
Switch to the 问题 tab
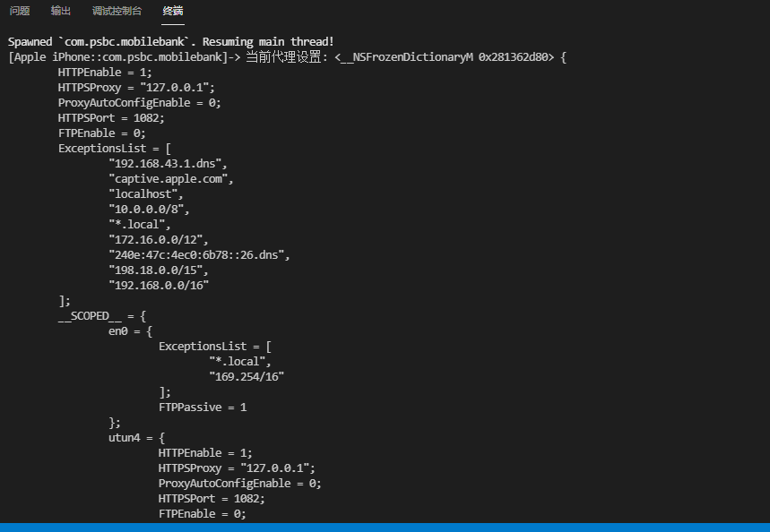tap(20, 11)
